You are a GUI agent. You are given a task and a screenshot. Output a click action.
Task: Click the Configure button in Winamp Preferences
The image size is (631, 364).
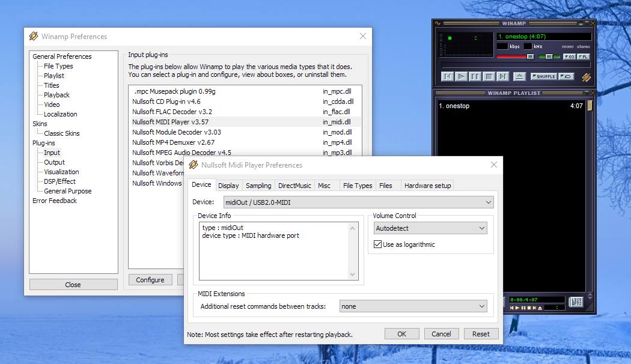click(x=150, y=279)
